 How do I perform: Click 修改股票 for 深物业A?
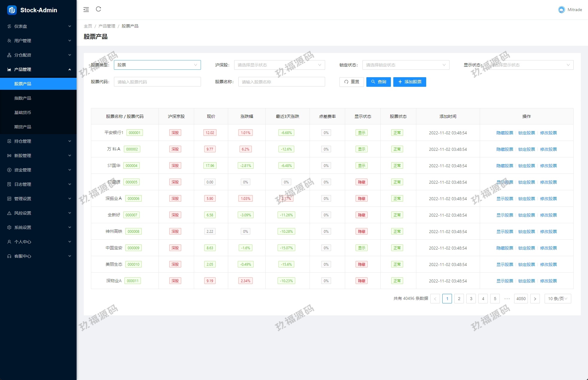coord(548,281)
